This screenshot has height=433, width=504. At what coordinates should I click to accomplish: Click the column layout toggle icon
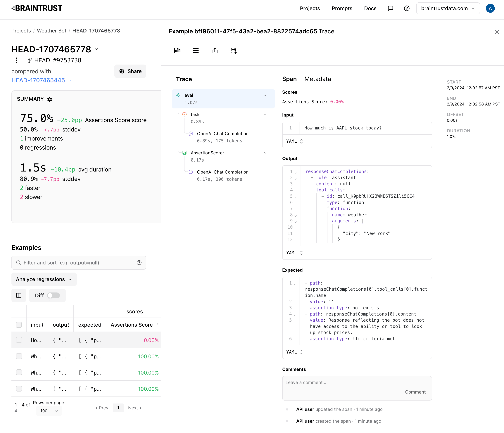[x=19, y=295]
